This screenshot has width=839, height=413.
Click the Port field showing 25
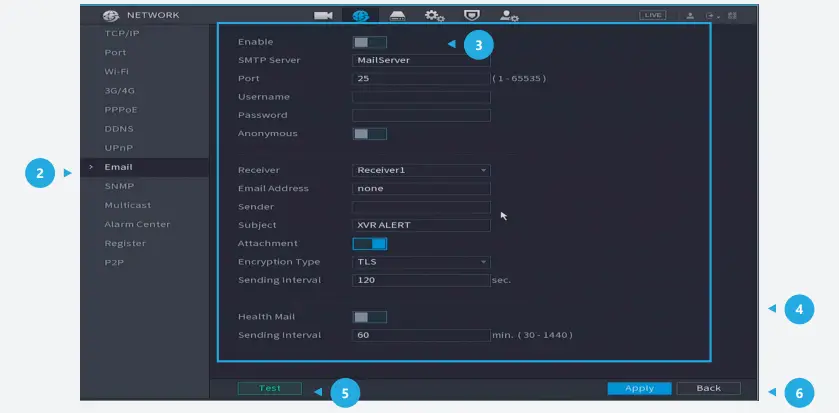(421, 79)
